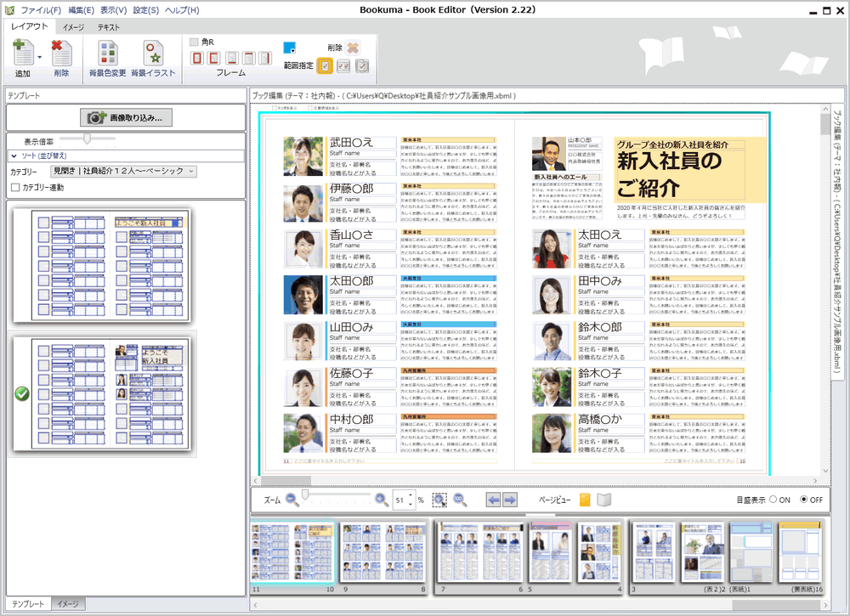
Task: Switch to the テキスト ribbon tab
Action: (108, 27)
